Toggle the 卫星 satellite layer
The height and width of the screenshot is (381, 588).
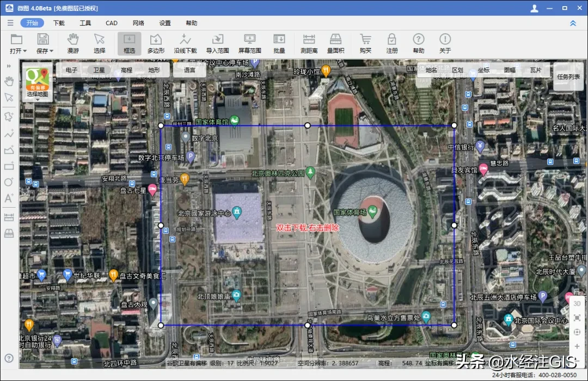point(99,70)
